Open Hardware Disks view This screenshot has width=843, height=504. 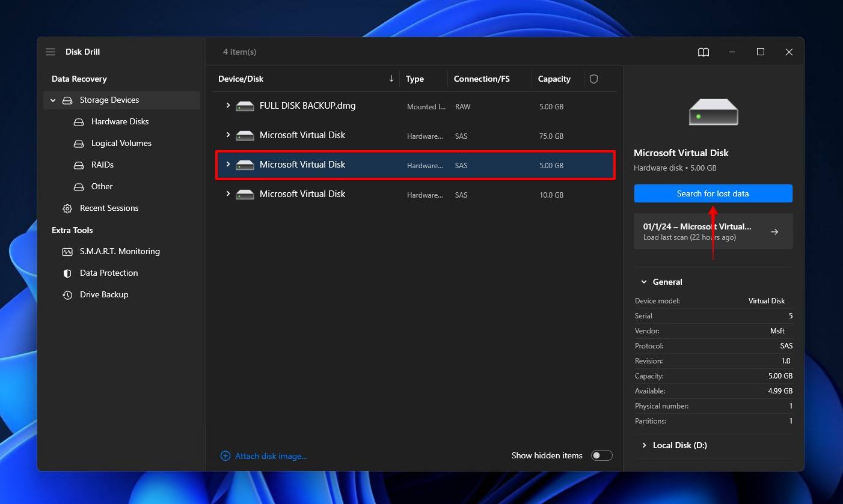(120, 122)
